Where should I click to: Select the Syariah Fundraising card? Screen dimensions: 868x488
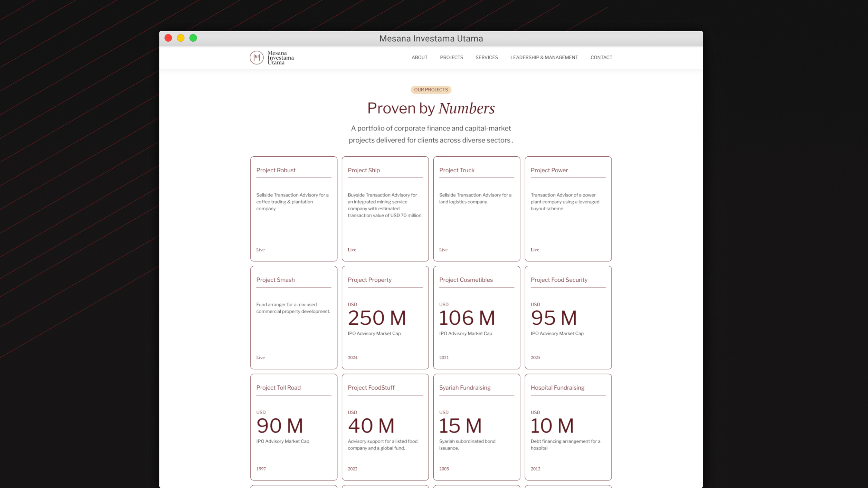pos(476,427)
